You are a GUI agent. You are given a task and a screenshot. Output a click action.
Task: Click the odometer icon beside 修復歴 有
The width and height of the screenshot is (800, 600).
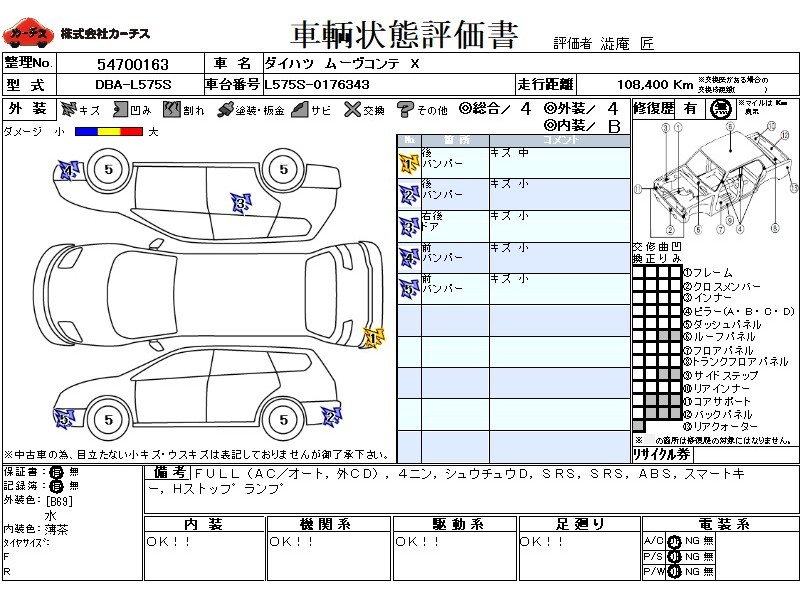(x=720, y=109)
